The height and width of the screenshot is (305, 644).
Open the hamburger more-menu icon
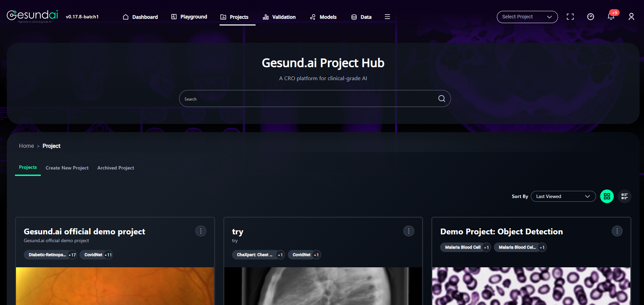pyautogui.click(x=387, y=17)
